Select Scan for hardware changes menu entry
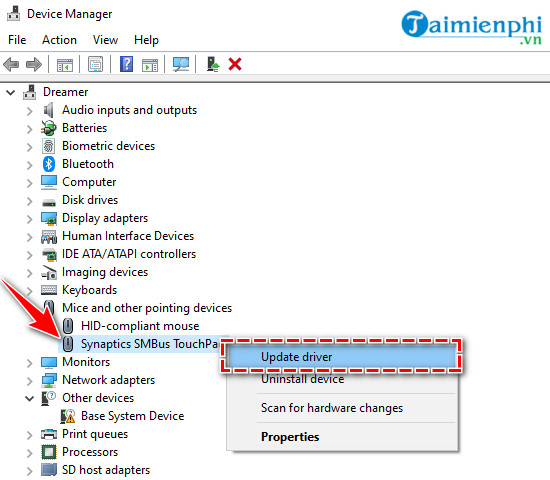The image size is (550, 480). [341, 408]
